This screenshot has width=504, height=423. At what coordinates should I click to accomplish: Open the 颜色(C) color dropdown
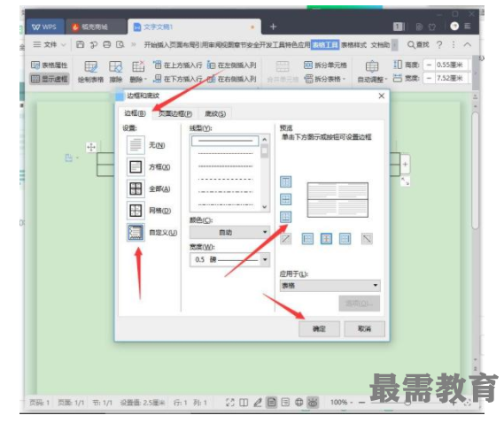tap(229, 232)
